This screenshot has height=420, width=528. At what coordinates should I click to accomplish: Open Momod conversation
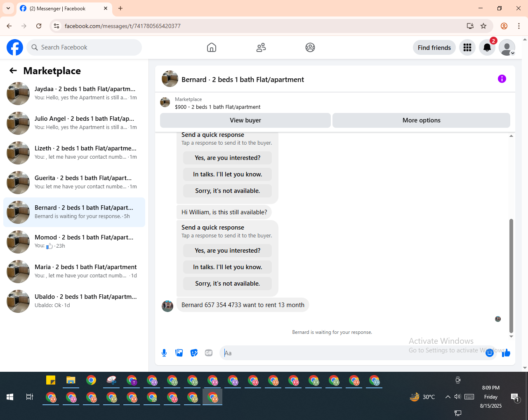click(x=74, y=242)
